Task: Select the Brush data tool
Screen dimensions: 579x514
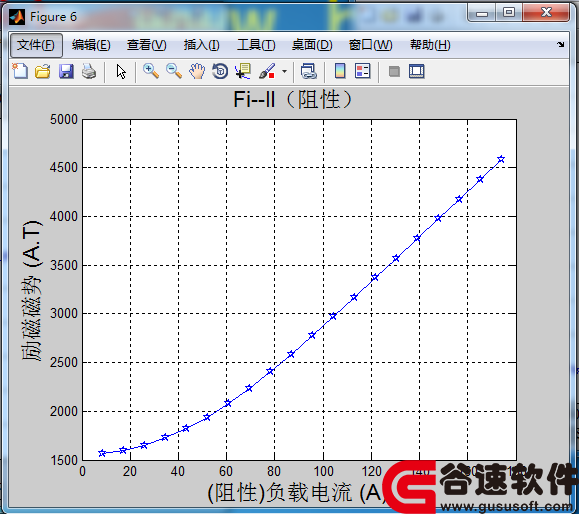Action: coord(267,71)
